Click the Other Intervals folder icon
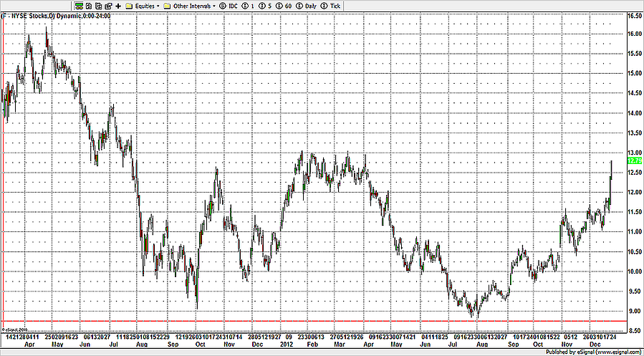 tap(167, 5)
